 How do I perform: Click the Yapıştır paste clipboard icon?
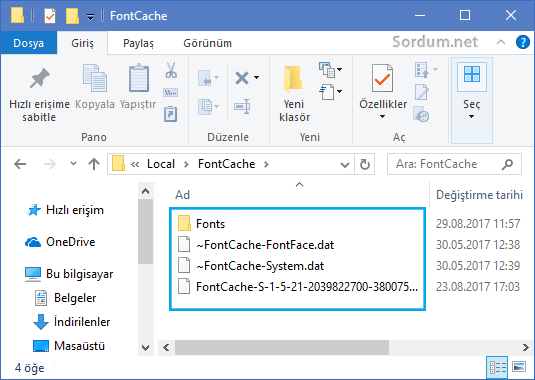(x=139, y=78)
